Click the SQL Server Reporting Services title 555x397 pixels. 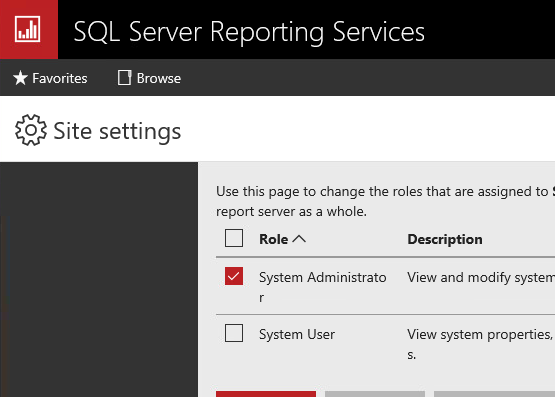click(x=249, y=32)
